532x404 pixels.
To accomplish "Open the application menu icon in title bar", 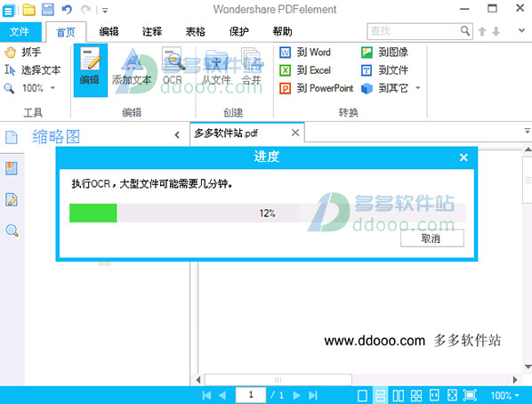I will (8, 10).
